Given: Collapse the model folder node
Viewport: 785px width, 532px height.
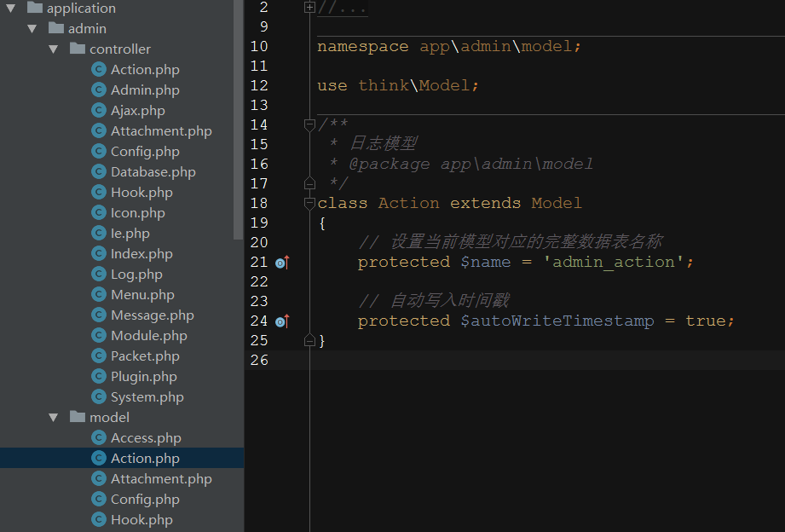Looking at the screenshot, I should pos(53,417).
